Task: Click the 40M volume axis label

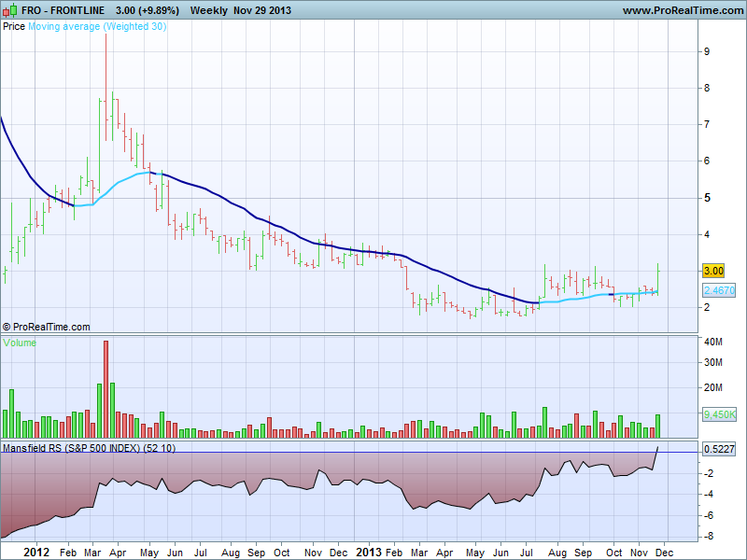Action: [713, 342]
